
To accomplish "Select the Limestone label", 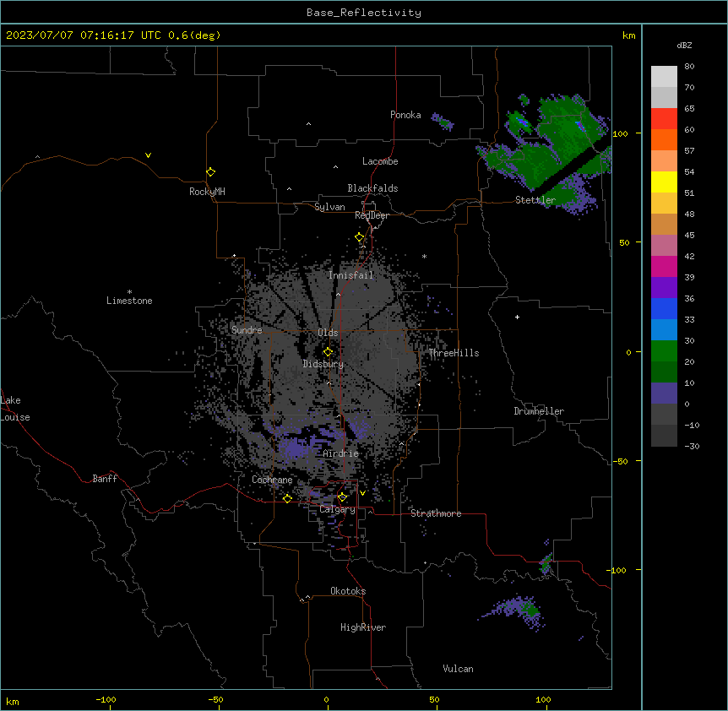I will tap(129, 301).
